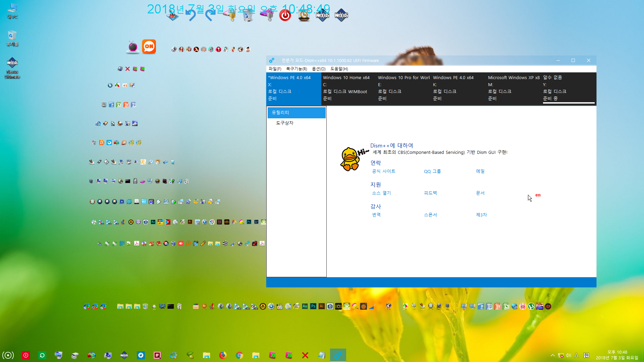The image size is (644, 362).
Task: Click the speaker volume tray icon
Action: (569, 355)
